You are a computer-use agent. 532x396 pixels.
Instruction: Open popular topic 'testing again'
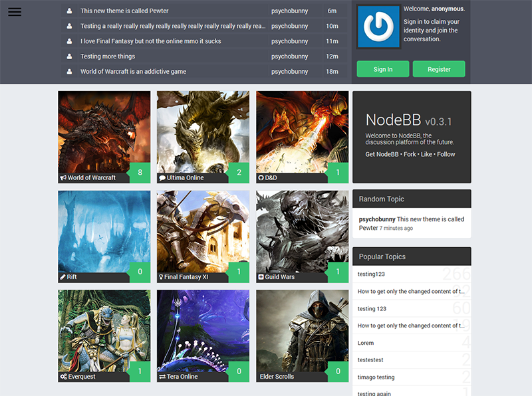tap(374, 393)
